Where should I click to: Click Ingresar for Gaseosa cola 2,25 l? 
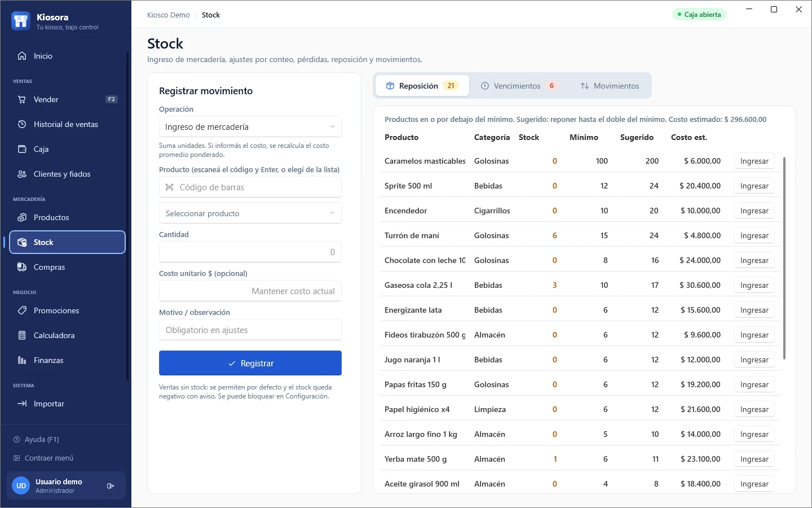754,285
